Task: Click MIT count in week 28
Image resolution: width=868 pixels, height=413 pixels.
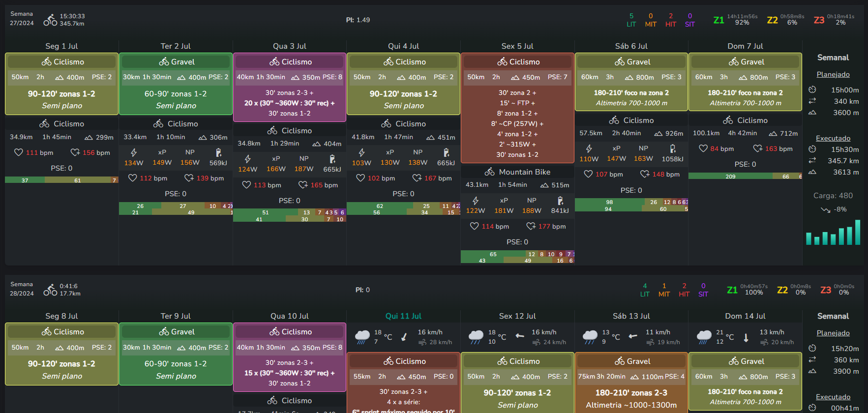Action: (664, 290)
